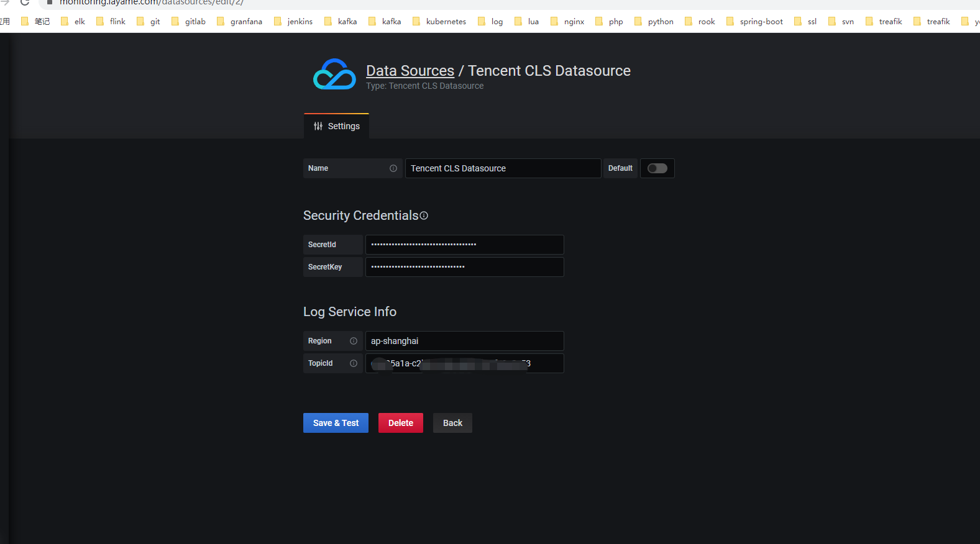Open the rook bookmark folder
Image resolution: width=980 pixels, height=544 pixels.
700,21
